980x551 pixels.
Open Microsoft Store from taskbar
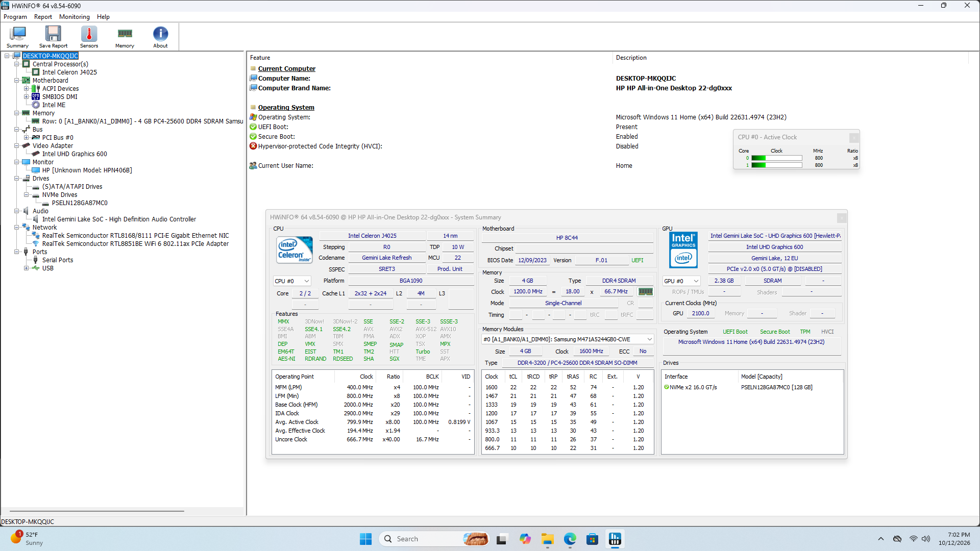pyautogui.click(x=593, y=539)
